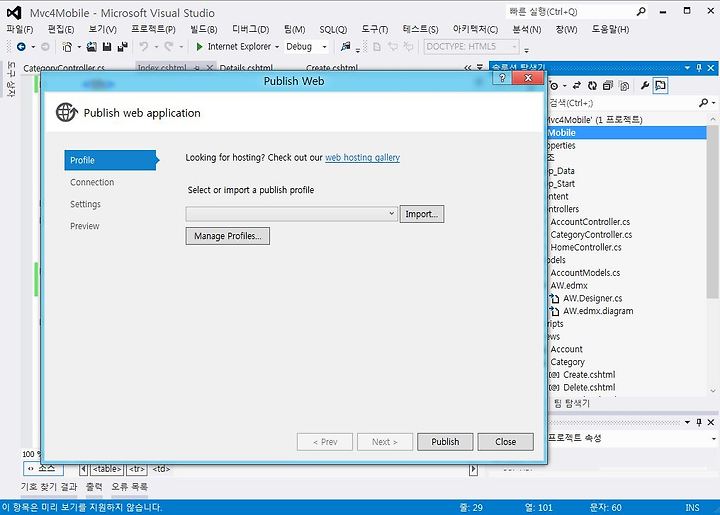This screenshot has height=515, width=720.
Task: Switch to Details.cshtml document tab
Action: (246, 68)
